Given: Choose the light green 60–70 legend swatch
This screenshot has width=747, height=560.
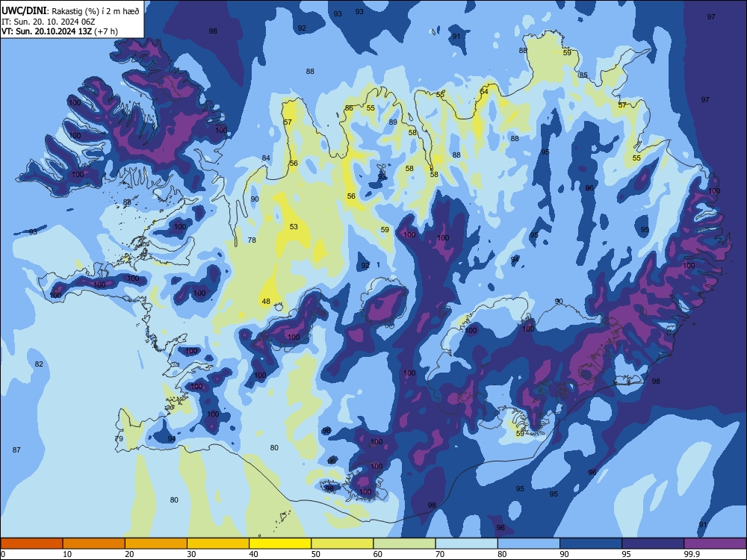Looking at the screenshot, I should click(404, 544).
